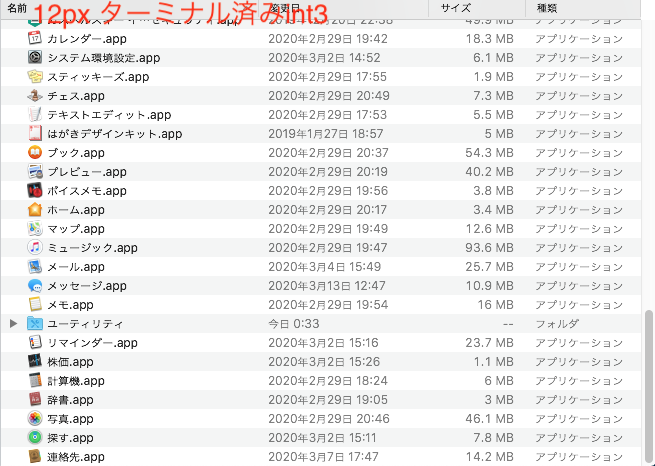
Task: Select the size value 7.8 MB
Action: 493,438
